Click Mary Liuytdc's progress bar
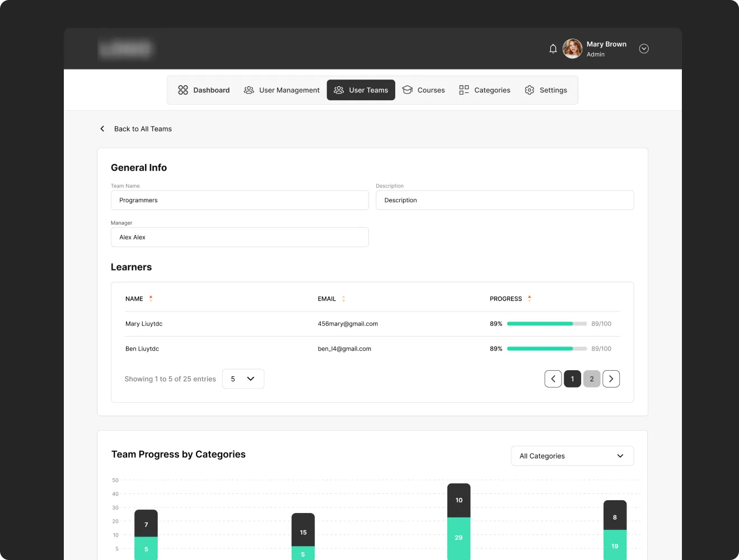The image size is (739, 560). point(546,324)
